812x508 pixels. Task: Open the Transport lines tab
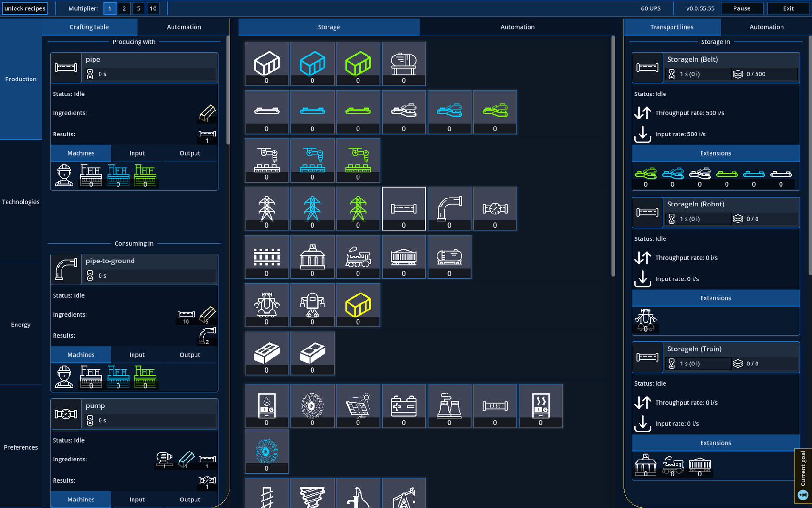[672, 27]
